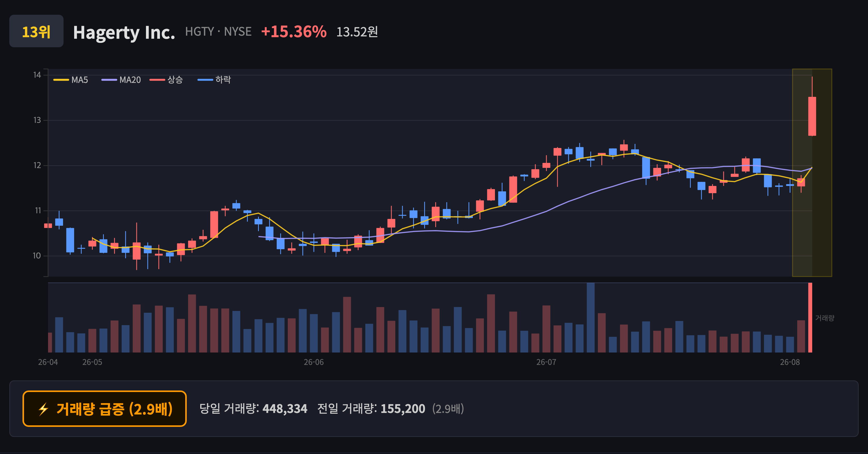
Task: Click the 26-04 date label on x-axis
Action: click(48, 362)
